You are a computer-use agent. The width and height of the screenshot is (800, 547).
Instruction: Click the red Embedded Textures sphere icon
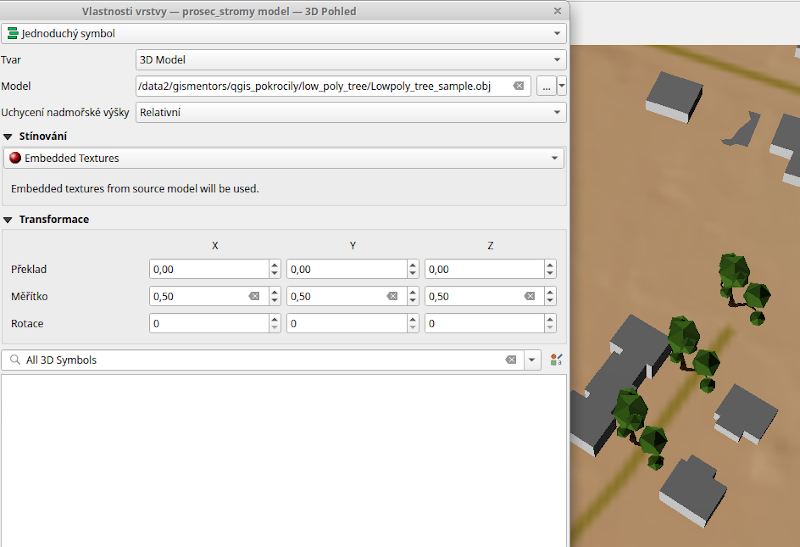click(15, 158)
